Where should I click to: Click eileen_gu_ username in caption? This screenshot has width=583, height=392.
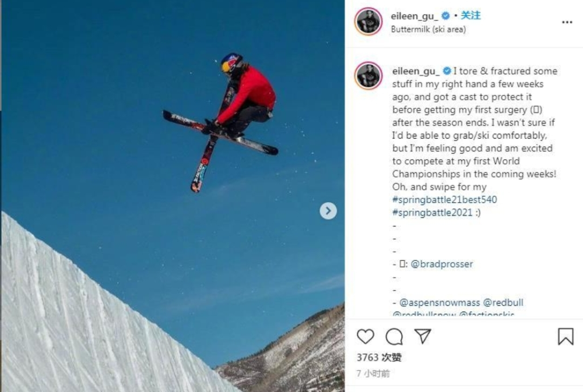416,71
